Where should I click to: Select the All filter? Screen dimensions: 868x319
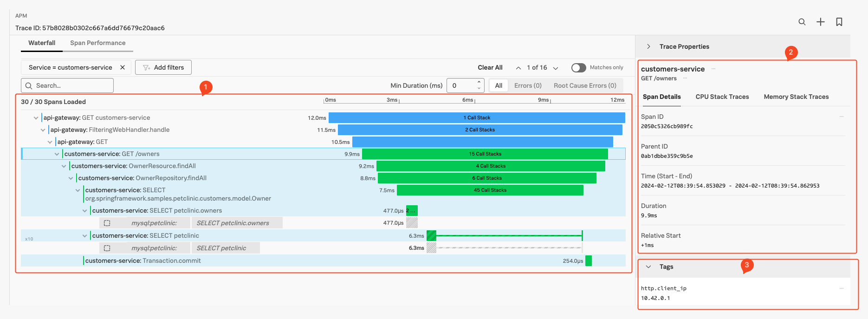pyautogui.click(x=499, y=85)
